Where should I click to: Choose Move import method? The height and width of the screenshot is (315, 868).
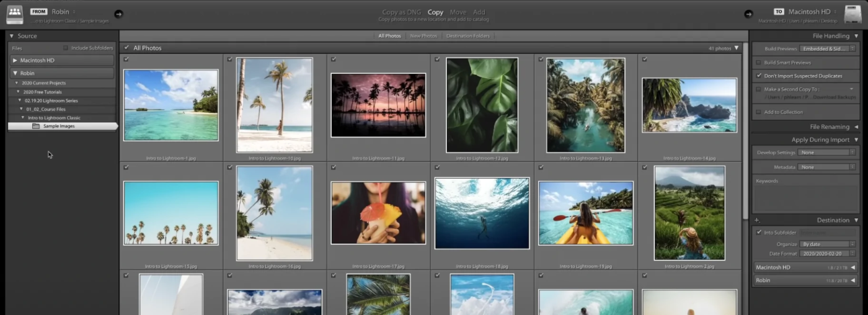click(x=458, y=12)
